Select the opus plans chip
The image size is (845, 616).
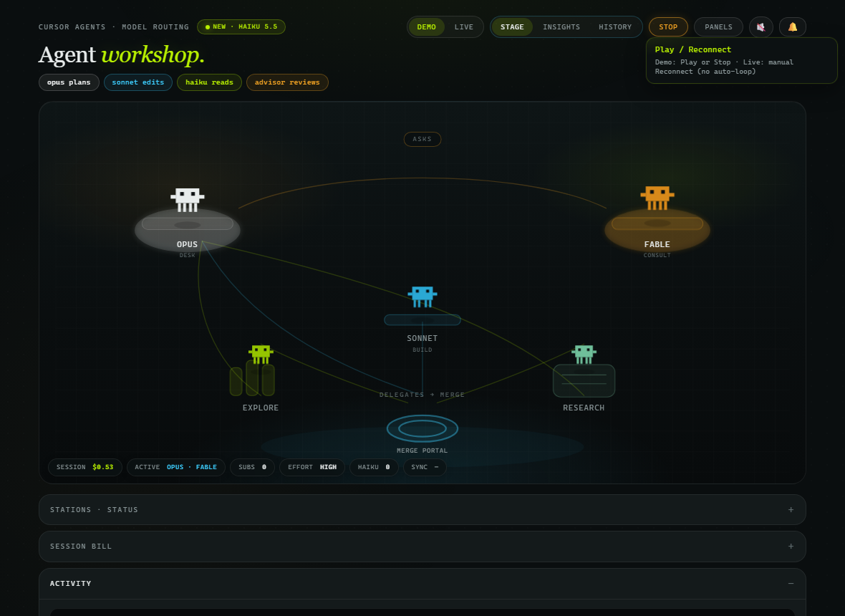[69, 82]
